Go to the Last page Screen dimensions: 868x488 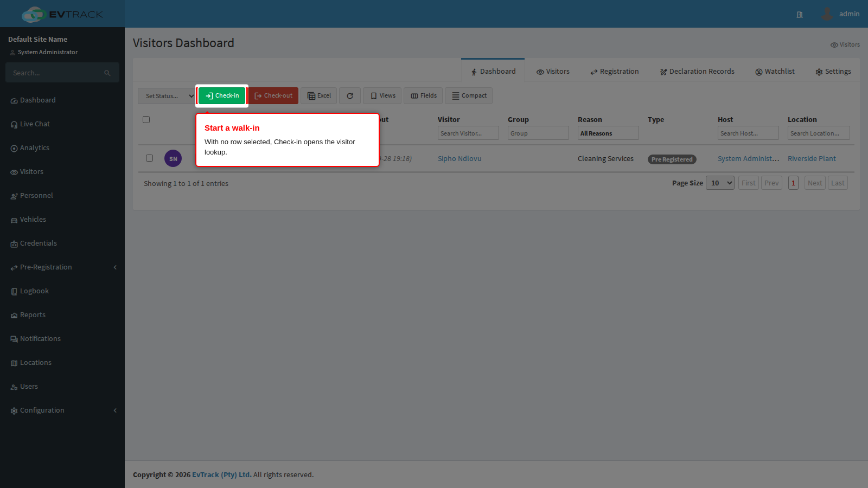point(838,183)
